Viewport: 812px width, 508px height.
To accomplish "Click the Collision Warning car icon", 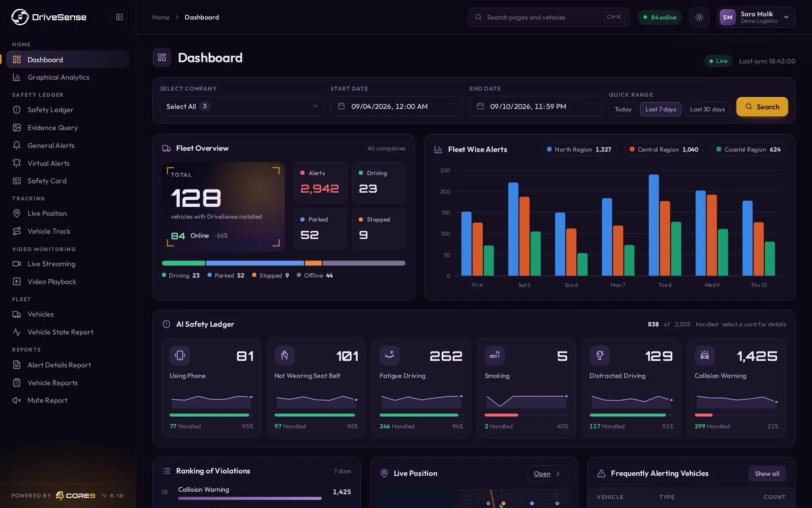I will [x=705, y=355].
